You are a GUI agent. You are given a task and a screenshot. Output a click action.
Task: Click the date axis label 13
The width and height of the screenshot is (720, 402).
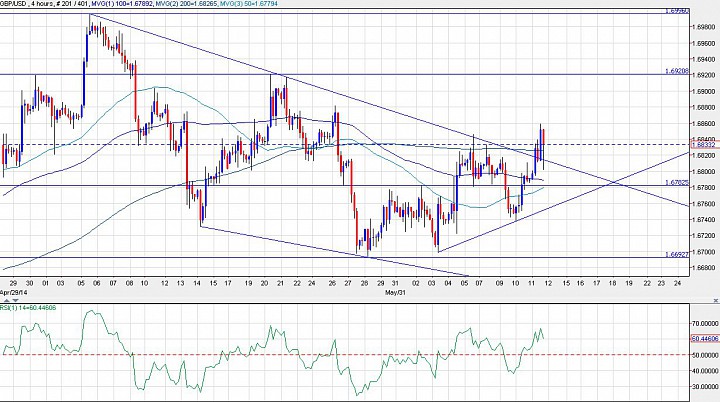[181, 283]
